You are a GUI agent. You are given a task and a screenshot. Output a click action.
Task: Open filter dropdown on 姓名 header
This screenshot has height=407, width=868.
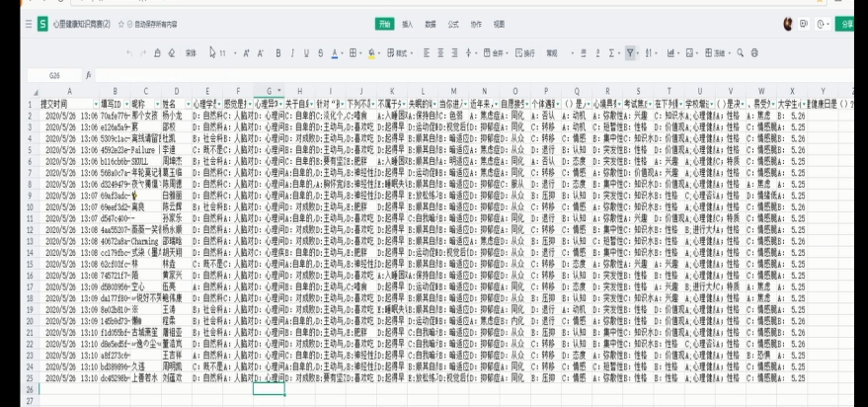coord(189,104)
